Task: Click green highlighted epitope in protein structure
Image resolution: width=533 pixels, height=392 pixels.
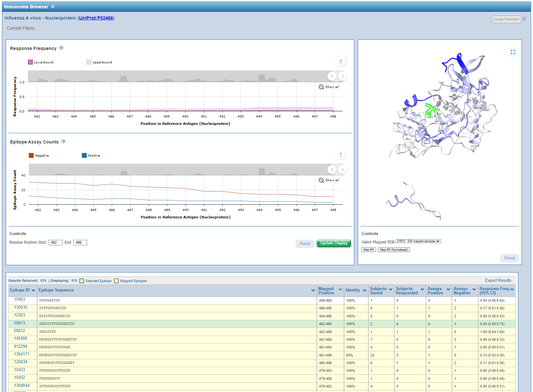Action: tap(431, 110)
